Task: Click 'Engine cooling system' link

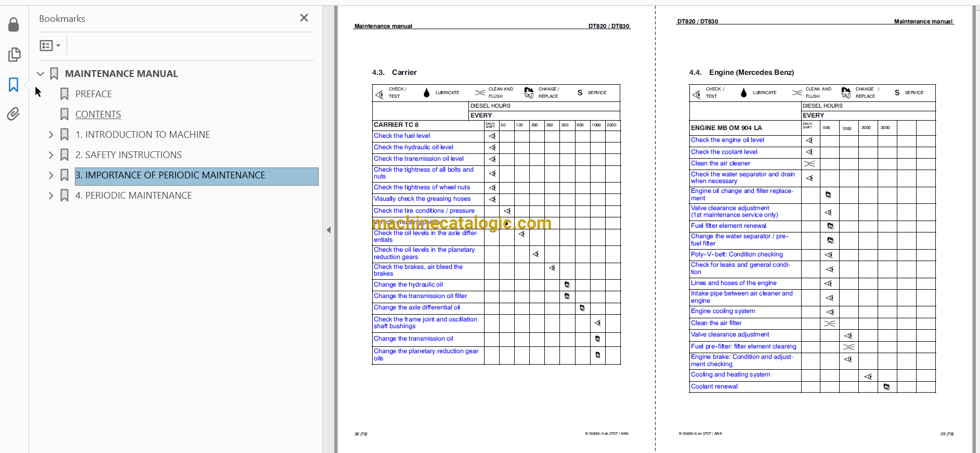Action: tap(723, 311)
